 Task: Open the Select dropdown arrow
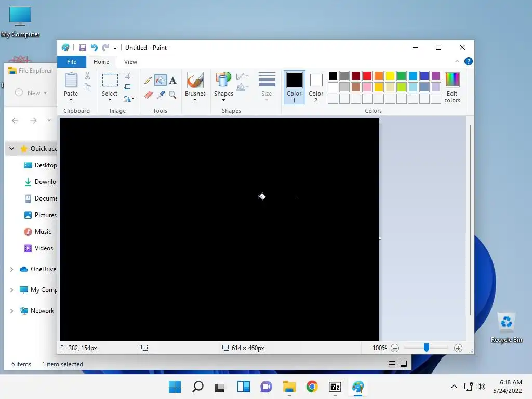[110, 100]
